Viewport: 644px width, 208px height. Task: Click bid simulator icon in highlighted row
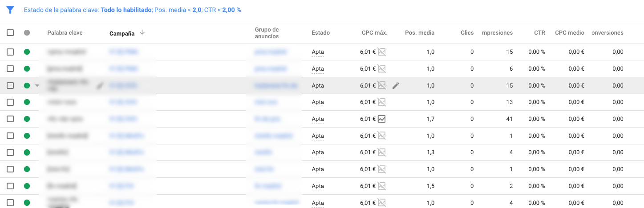click(381, 85)
